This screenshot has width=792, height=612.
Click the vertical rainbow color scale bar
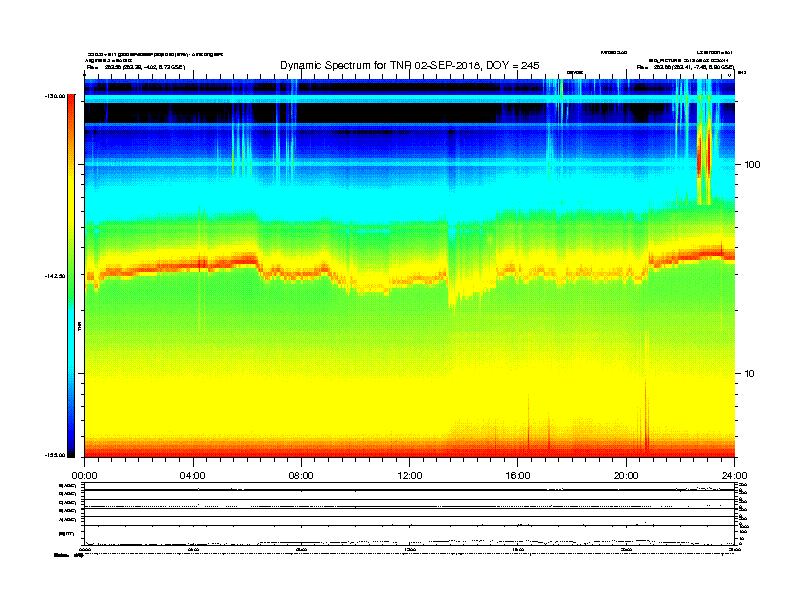point(71,276)
